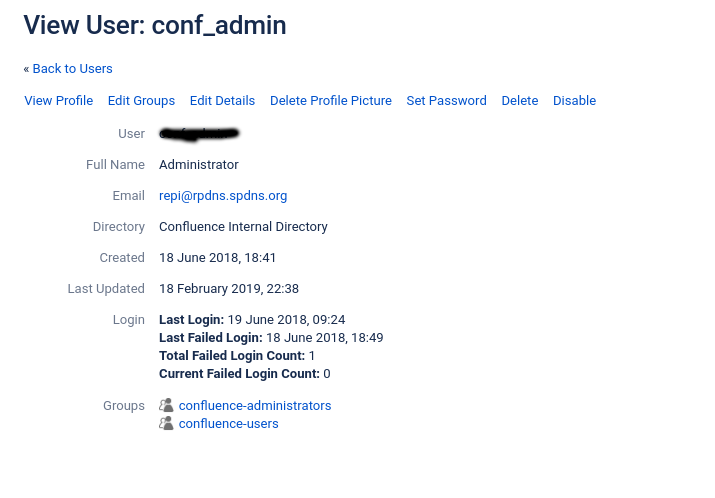715x498 pixels.
Task: Select the Full Name value Administrator
Action: point(199,165)
